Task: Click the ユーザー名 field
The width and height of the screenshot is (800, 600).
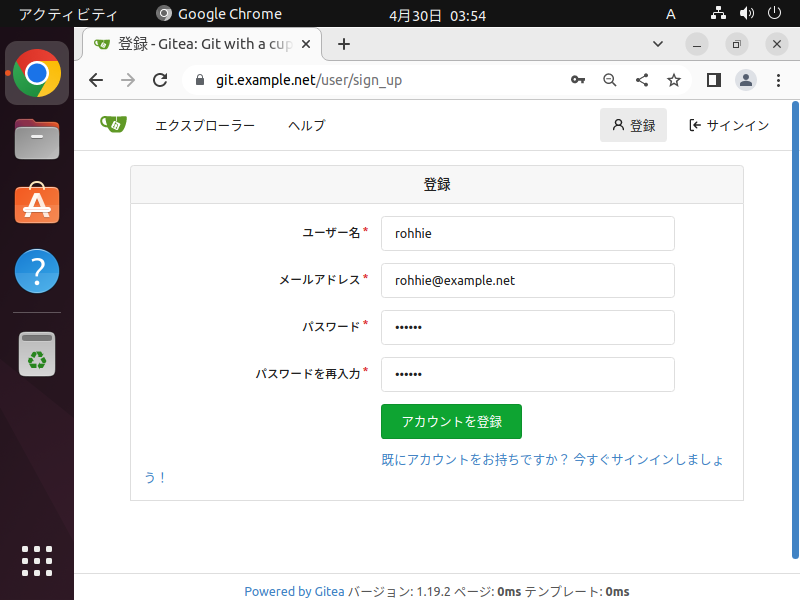Action: pyautogui.click(x=528, y=234)
